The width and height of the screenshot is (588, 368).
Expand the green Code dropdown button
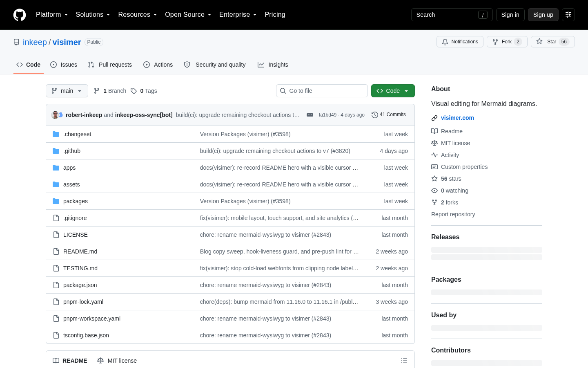click(393, 91)
